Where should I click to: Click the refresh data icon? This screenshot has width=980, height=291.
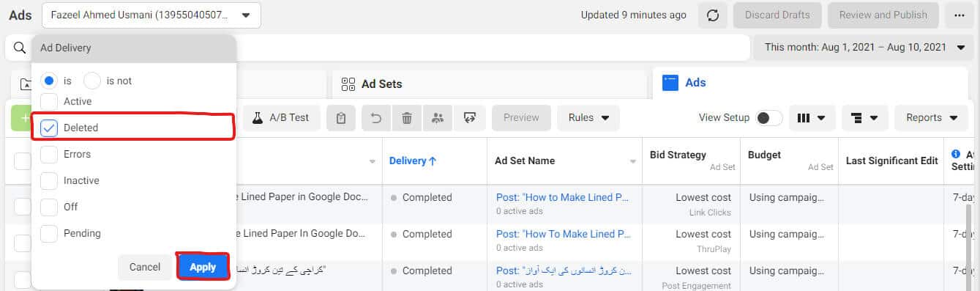tap(712, 15)
